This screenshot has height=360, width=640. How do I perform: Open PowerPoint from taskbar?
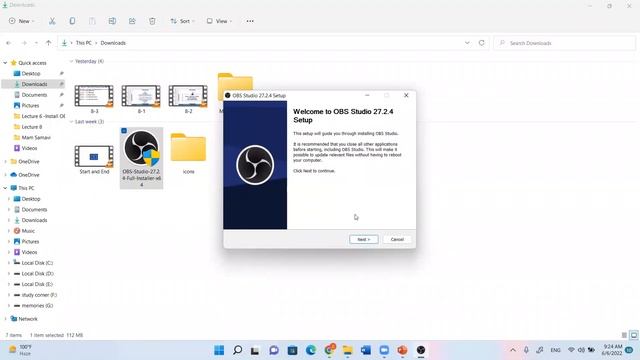tap(402, 350)
